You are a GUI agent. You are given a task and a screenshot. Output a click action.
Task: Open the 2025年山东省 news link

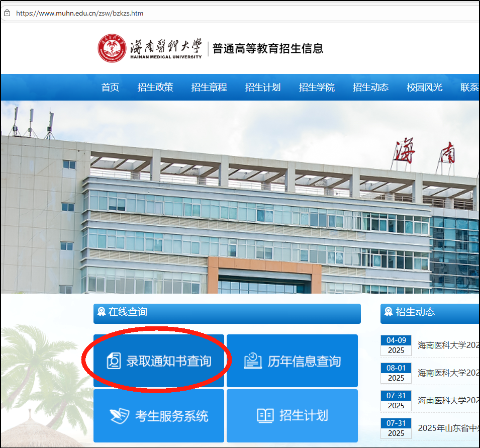tap(446, 427)
